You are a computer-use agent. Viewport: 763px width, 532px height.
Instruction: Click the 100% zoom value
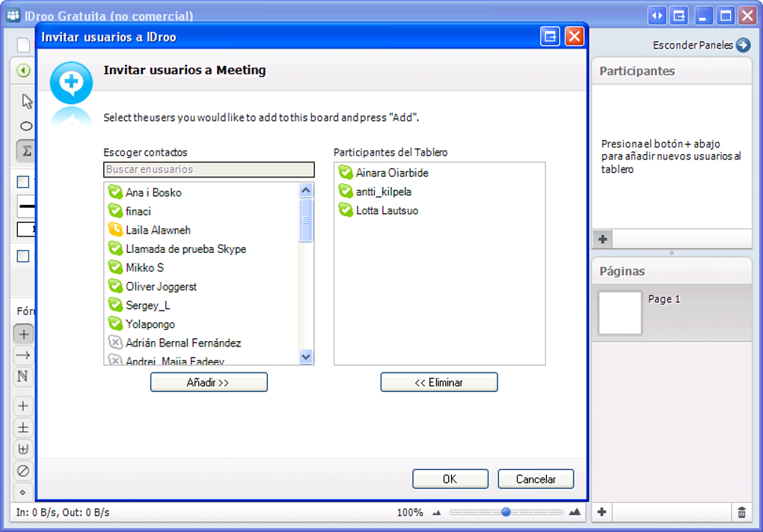410,513
